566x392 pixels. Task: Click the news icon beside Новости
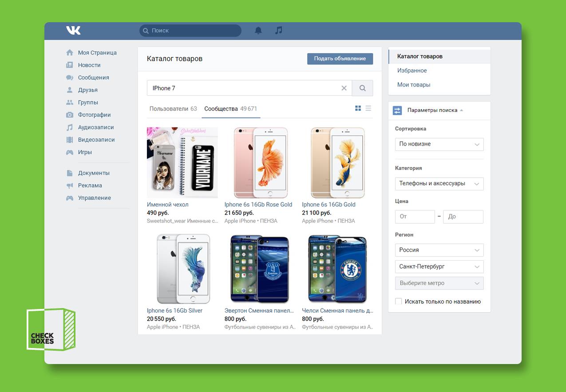[x=70, y=65]
